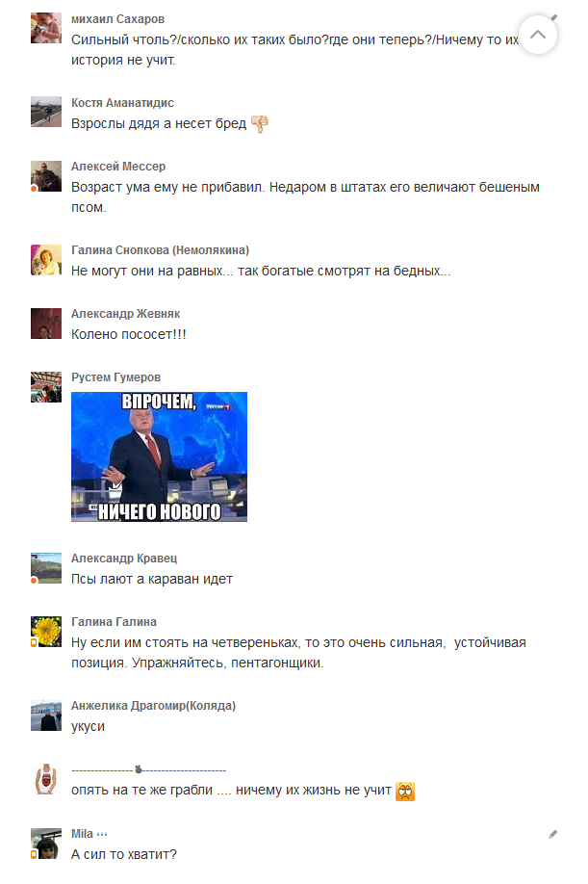Image resolution: width=588 pixels, height=884 pixels.
Task: Click the pencil edit icon beside Mila's comment
Action: 552,834
